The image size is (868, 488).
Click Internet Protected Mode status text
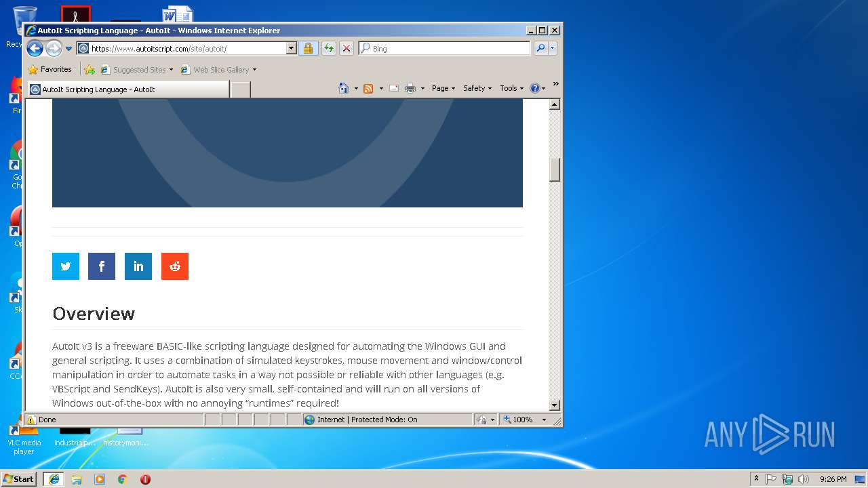pos(367,420)
